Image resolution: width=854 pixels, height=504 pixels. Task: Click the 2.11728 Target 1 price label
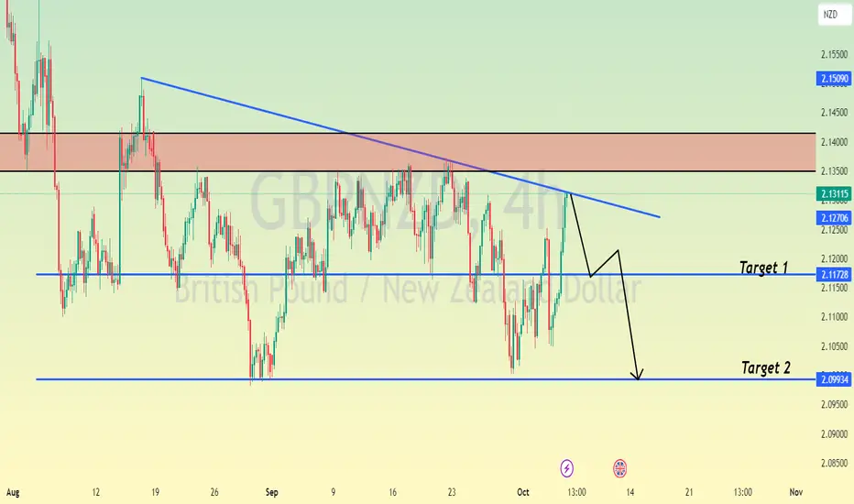coord(834,275)
